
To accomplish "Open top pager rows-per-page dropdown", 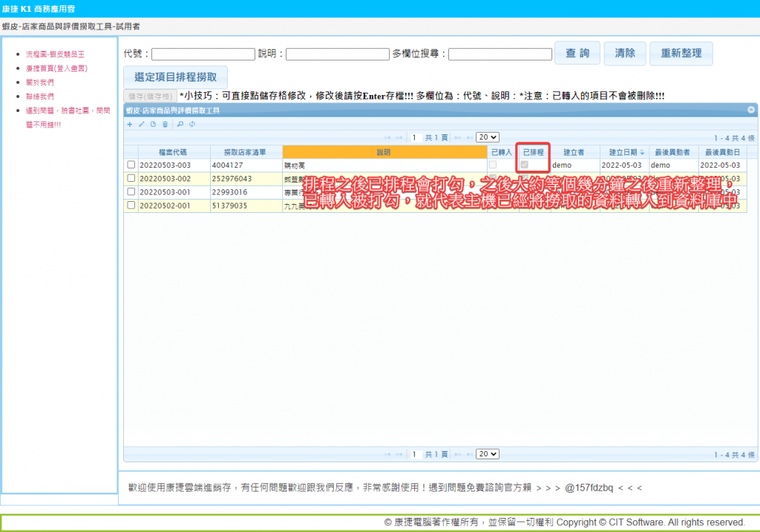I will (x=488, y=137).
